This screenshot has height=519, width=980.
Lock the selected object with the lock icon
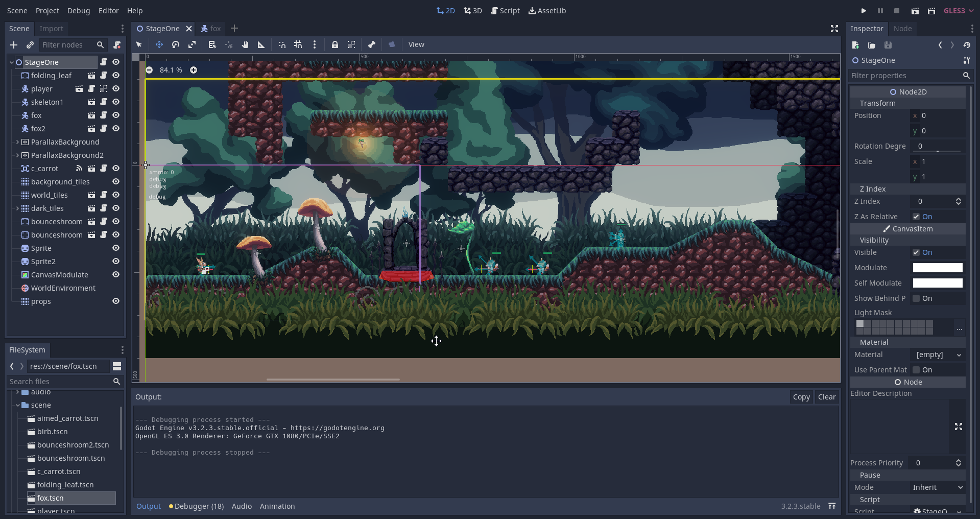click(335, 45)
